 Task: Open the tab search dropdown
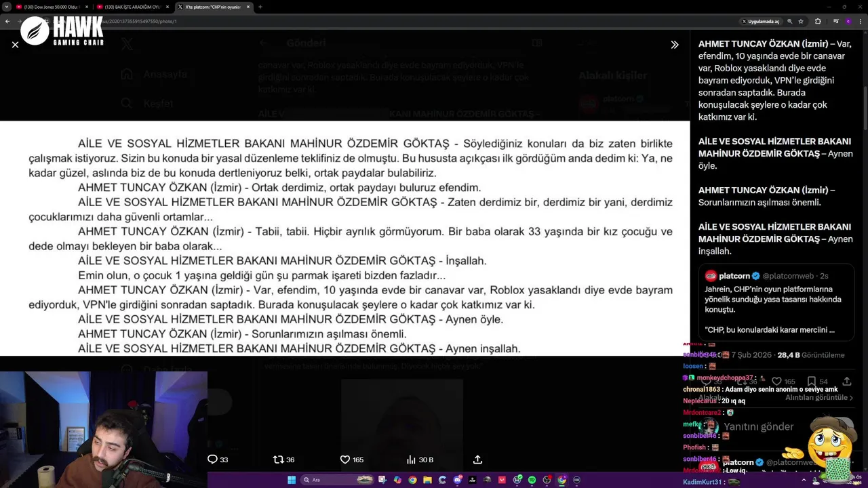click(x=5, y=7)
